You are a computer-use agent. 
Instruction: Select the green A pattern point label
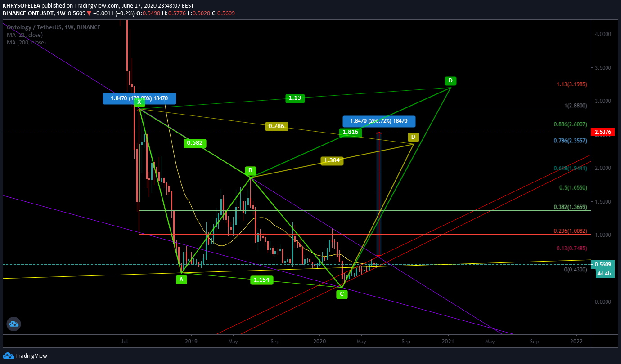coord(181,280)
